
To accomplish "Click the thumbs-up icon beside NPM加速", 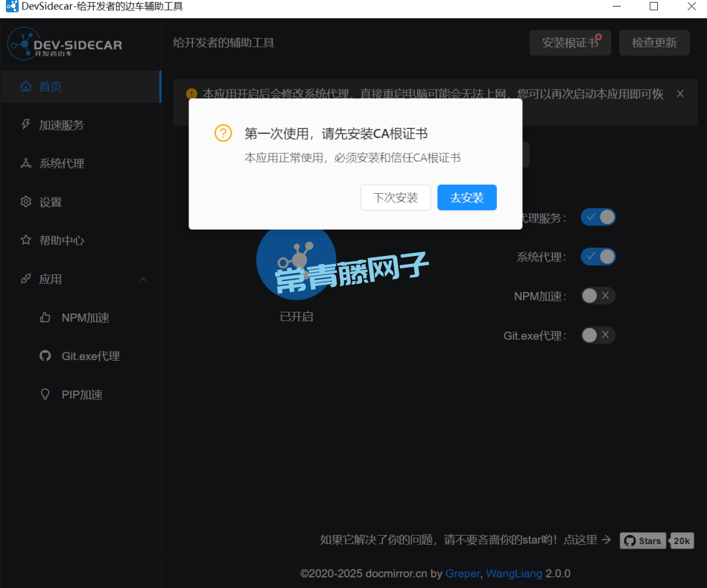I will click(45, 318).
